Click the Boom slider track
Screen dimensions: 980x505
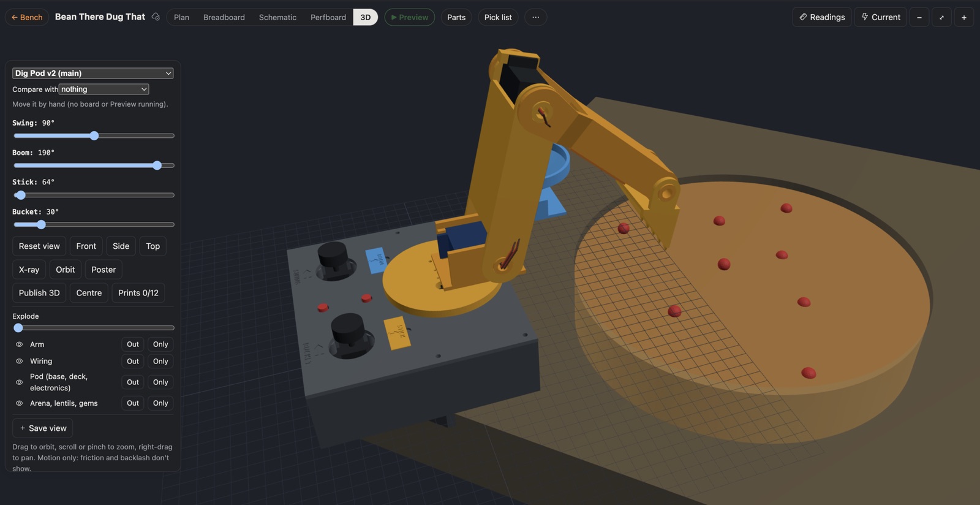click(x=94, y=165)
